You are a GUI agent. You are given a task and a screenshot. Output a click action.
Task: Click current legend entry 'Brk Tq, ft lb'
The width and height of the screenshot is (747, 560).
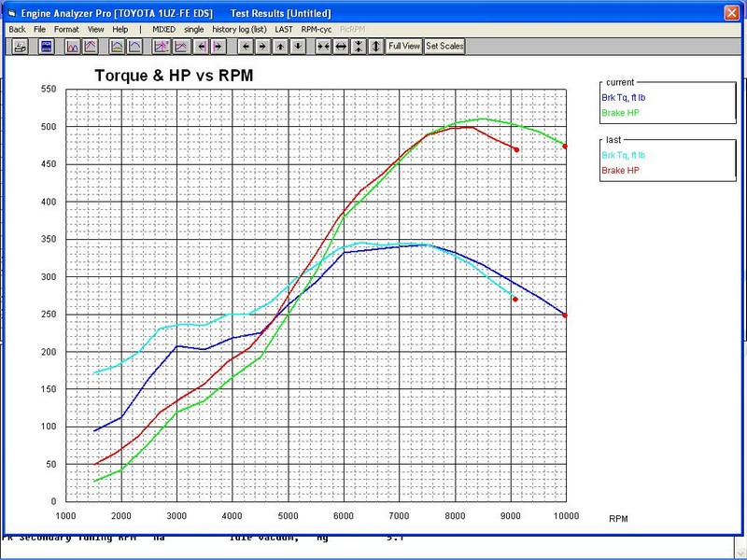[x=623, y=98]
